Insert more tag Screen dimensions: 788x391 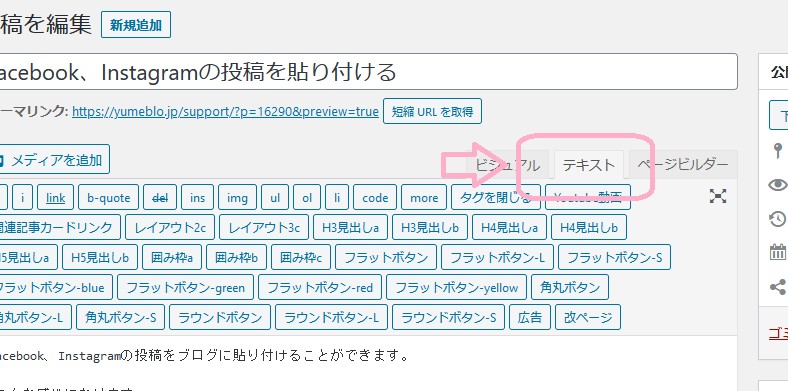pos(424,198)
